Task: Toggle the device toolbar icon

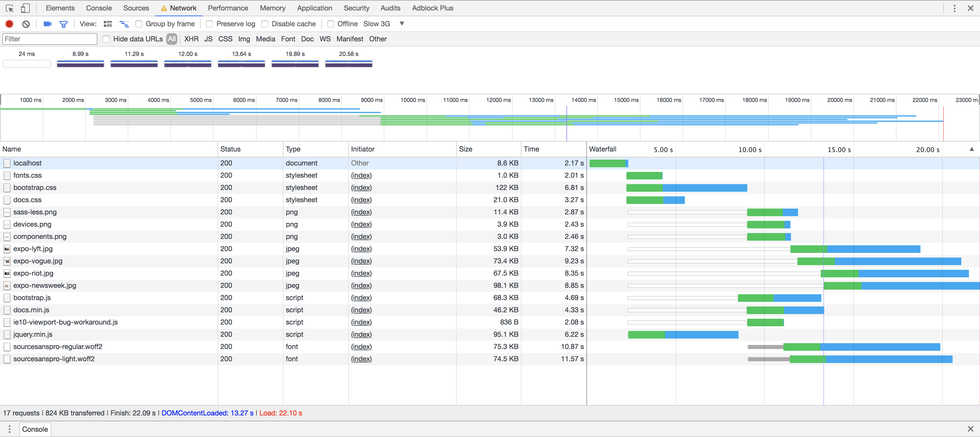Action: pos(25,8)
